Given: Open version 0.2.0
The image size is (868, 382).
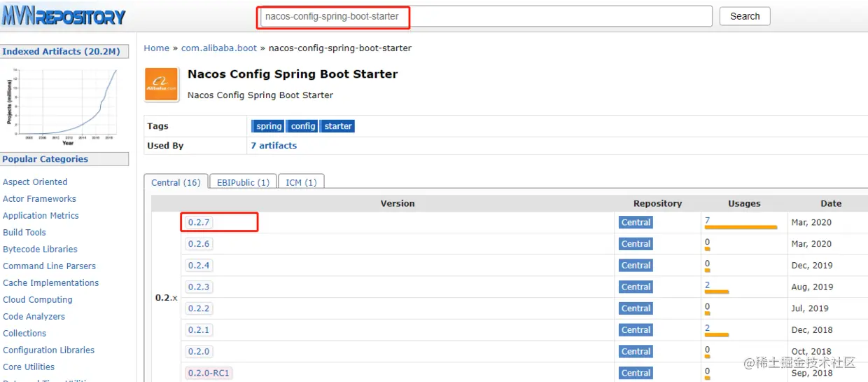Looking at the screenshot, I should (x=199, y=351).
